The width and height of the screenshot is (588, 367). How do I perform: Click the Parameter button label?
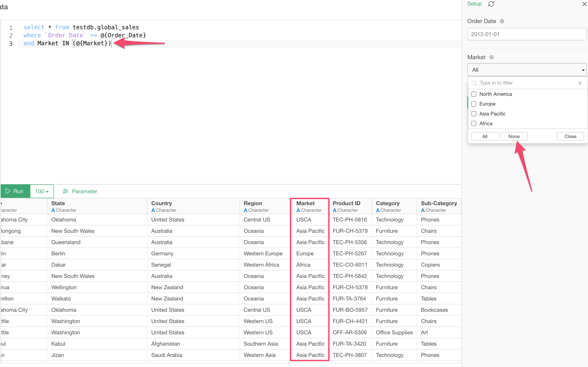pos(84,191)
